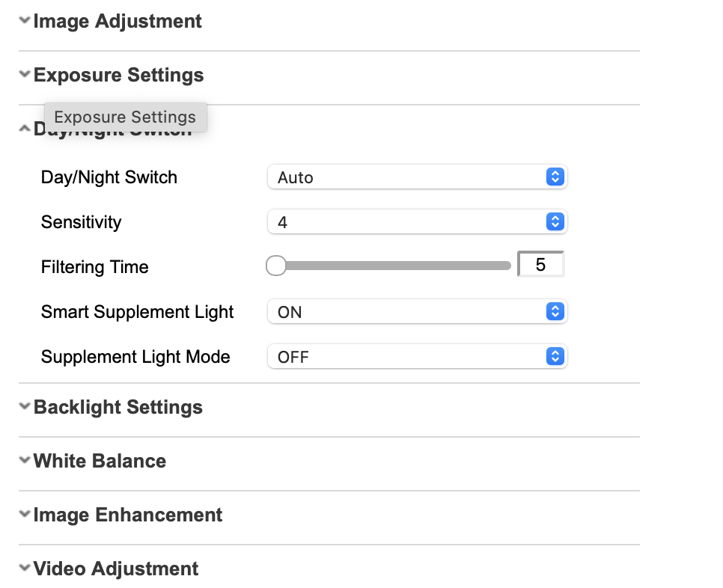Click the Image Adjustment heading
This screenshot has width=723, height=588.
tap(118, 21)
